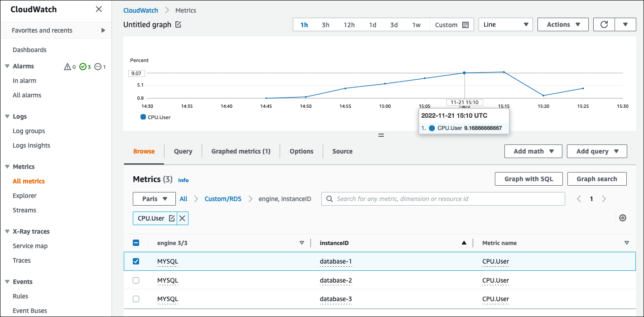Image resolution: width=644 pixels, height=317 pixels.
Task: Switch to the Graphed metrics (1) tab
Action: 241,151
